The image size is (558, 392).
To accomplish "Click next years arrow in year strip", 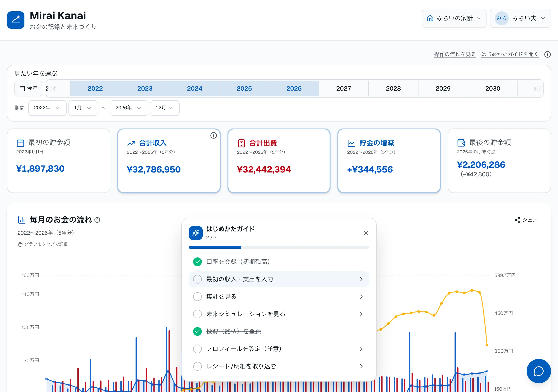I will (x=535, y=88).
